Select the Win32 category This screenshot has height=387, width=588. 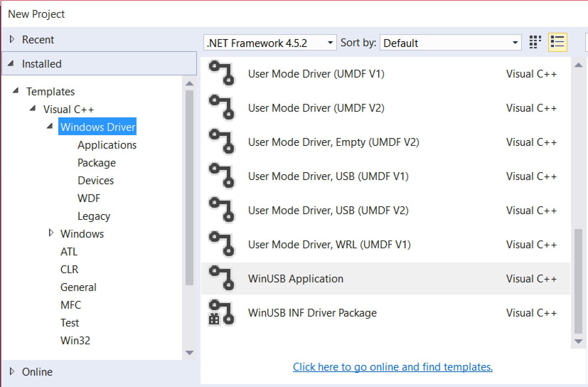pyautogui.click(x=75, y=340)
